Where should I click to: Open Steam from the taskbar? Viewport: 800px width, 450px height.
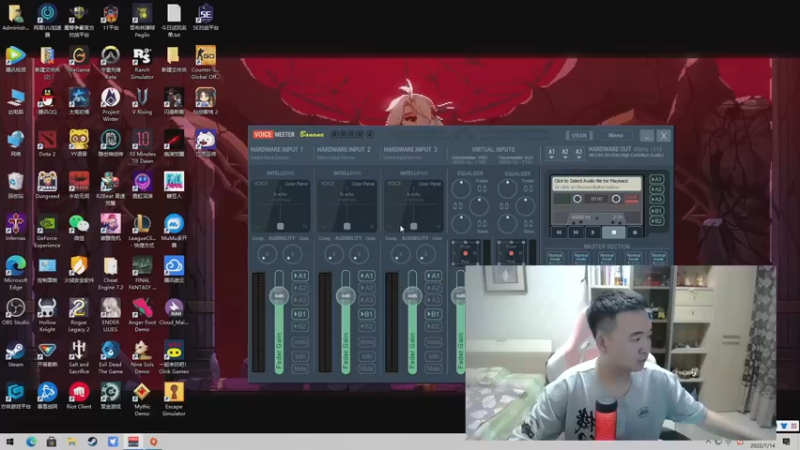tap(92, 442)
